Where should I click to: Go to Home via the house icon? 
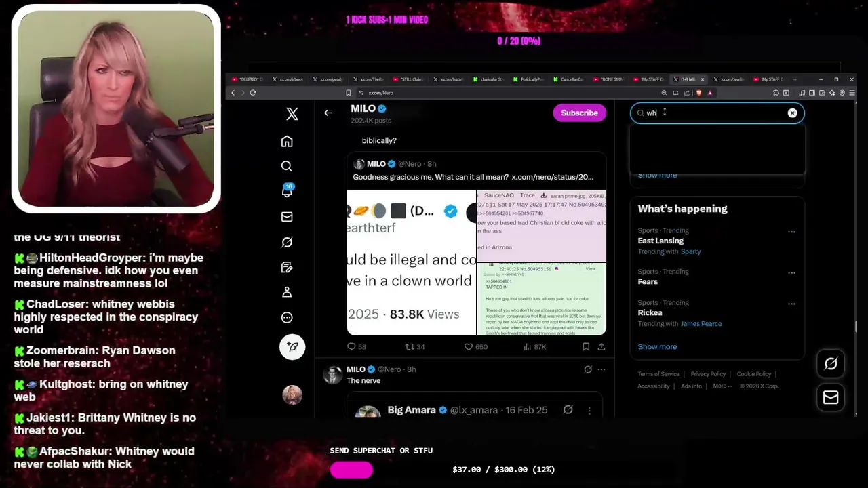287,141
